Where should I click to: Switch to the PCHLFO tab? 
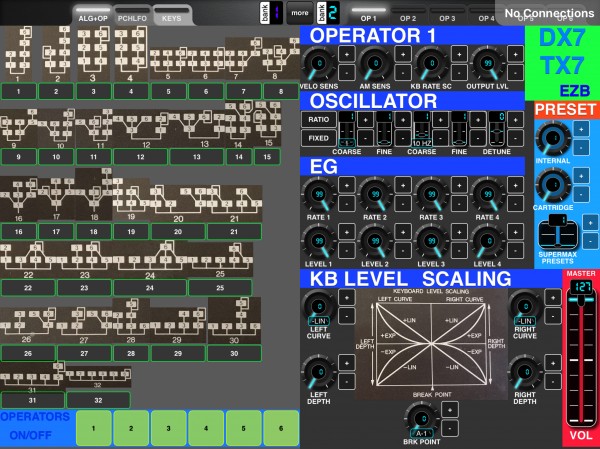point(132,15)
